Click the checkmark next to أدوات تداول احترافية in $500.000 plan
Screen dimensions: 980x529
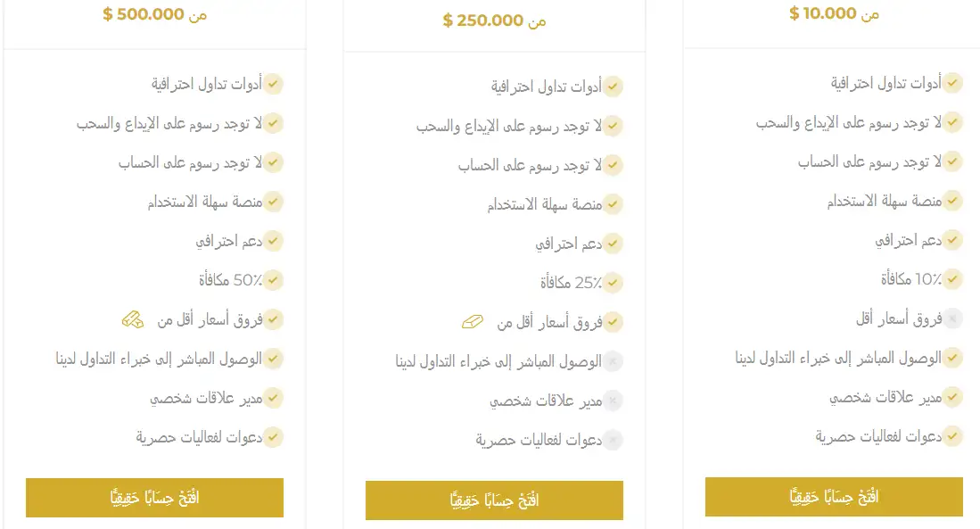(274, 84)
